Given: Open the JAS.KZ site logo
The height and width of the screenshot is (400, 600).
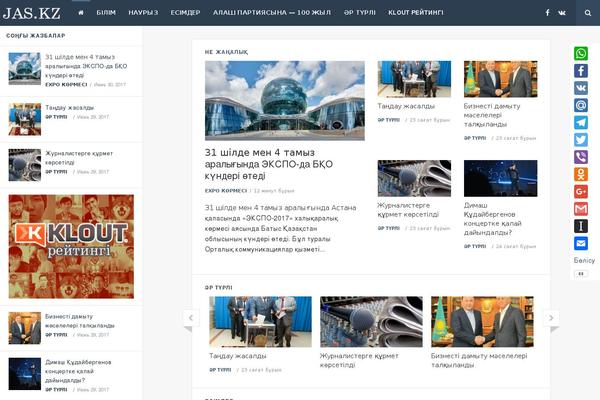Looking at the screenshot, I should (x=31, y=13).
